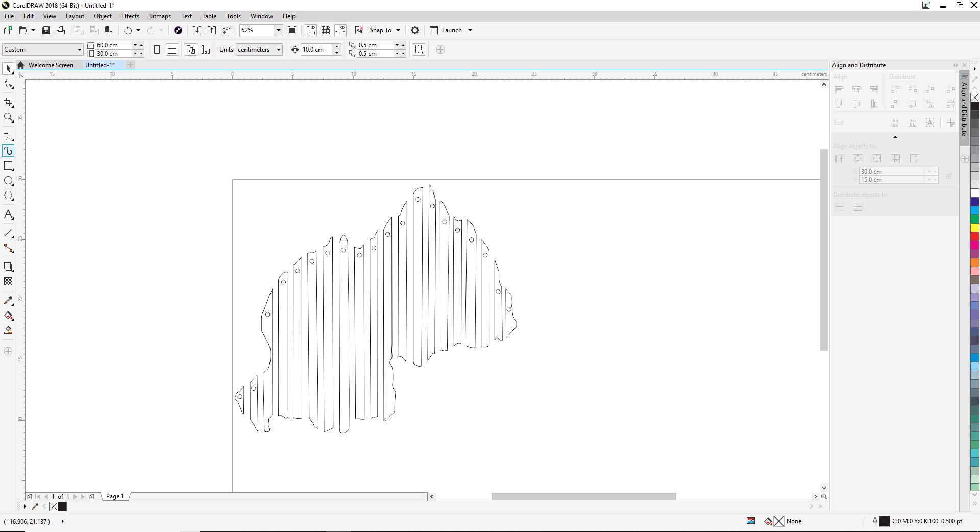The image size is (980, 532).
Task: Expand the Snap To dropdown
Action: click(398, 30)
